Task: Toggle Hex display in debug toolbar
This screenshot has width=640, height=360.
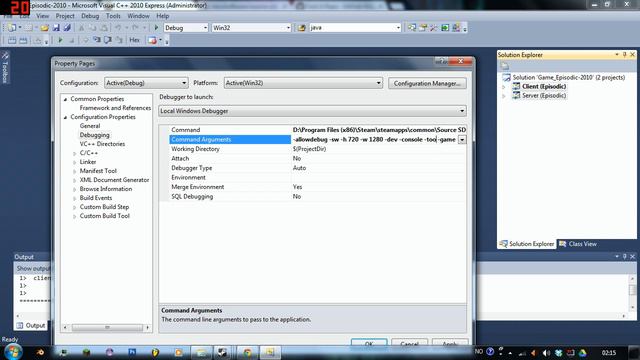Action: point(134,40)
